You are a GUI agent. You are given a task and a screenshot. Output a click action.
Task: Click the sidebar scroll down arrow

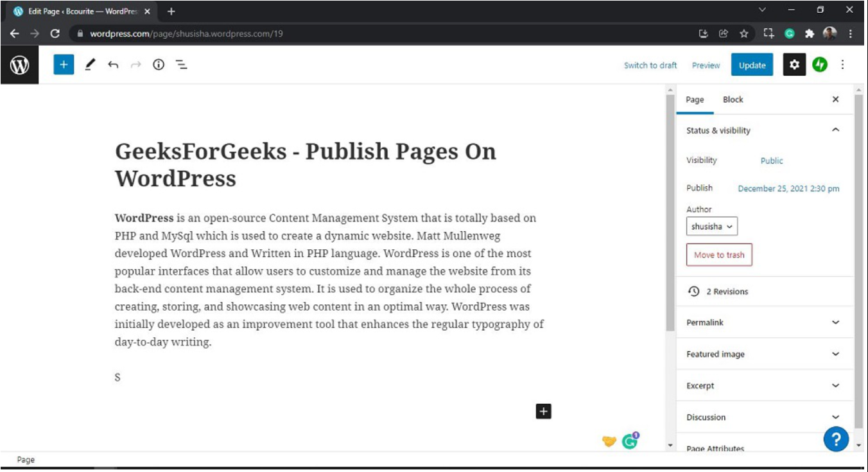pos(858,445)
